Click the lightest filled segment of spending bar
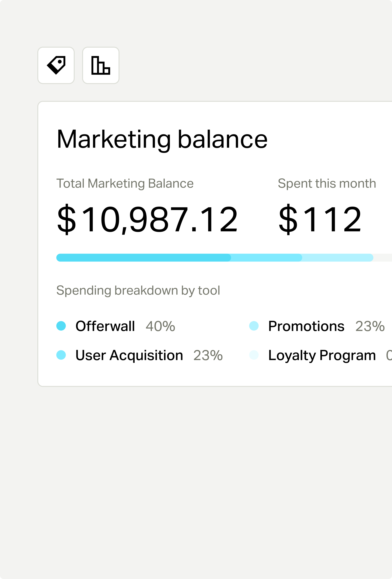 coord(337,258)
